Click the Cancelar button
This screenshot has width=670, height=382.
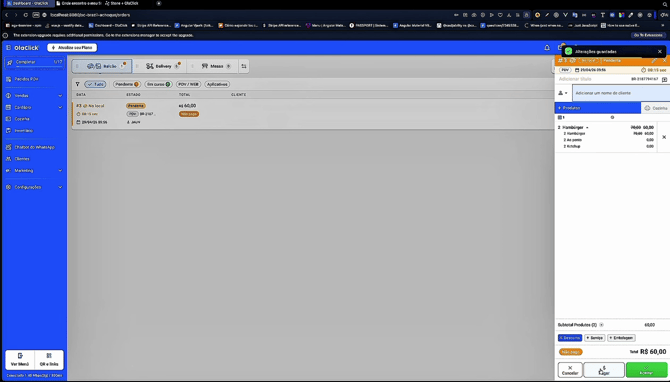pos(570,370)
